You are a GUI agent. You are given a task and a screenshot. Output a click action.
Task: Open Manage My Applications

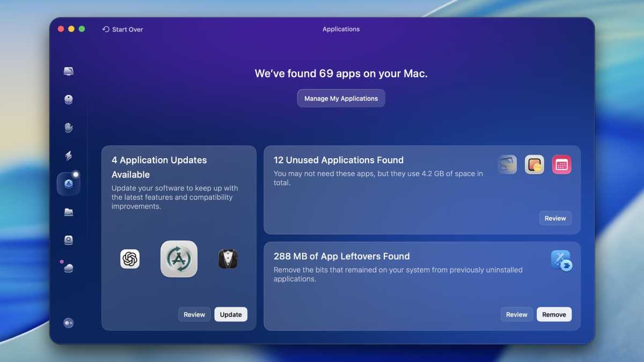pyautogui.click(x=341, y=98)
